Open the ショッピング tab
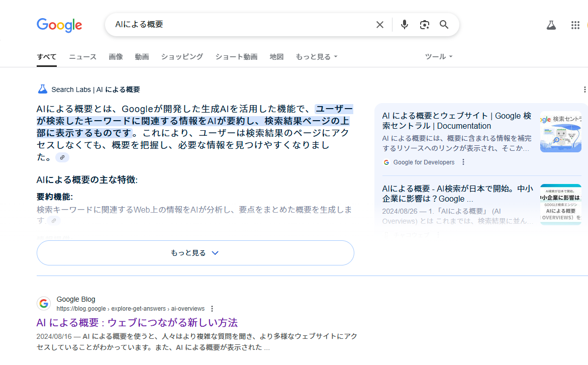The height and width of the screenshot is (365, 588). pos(182,57)
